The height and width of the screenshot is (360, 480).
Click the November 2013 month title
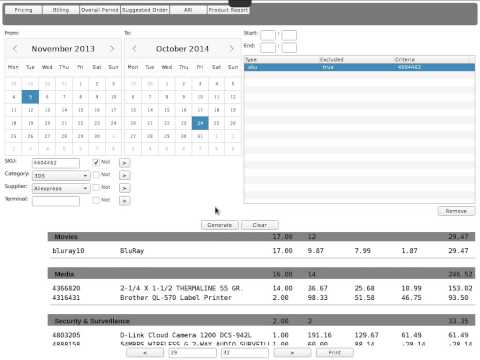point(63,49)
